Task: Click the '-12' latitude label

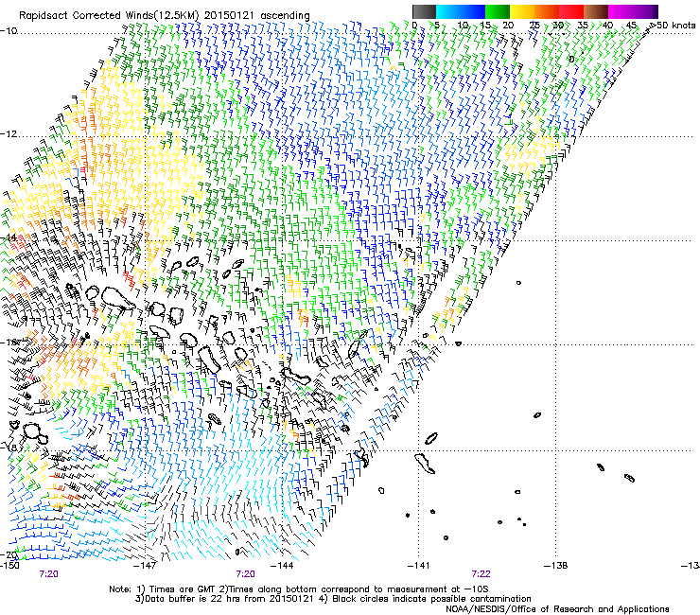Action: pos(8,134)
